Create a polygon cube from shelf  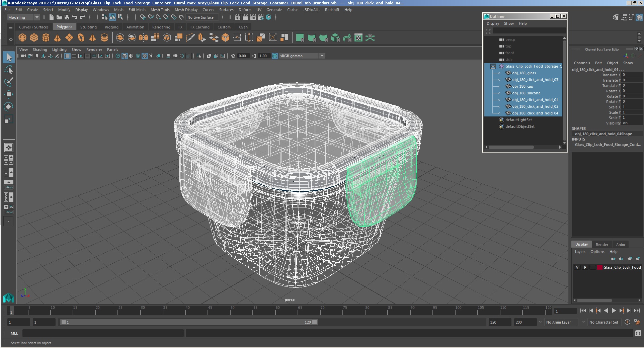[x=34, y=38]
